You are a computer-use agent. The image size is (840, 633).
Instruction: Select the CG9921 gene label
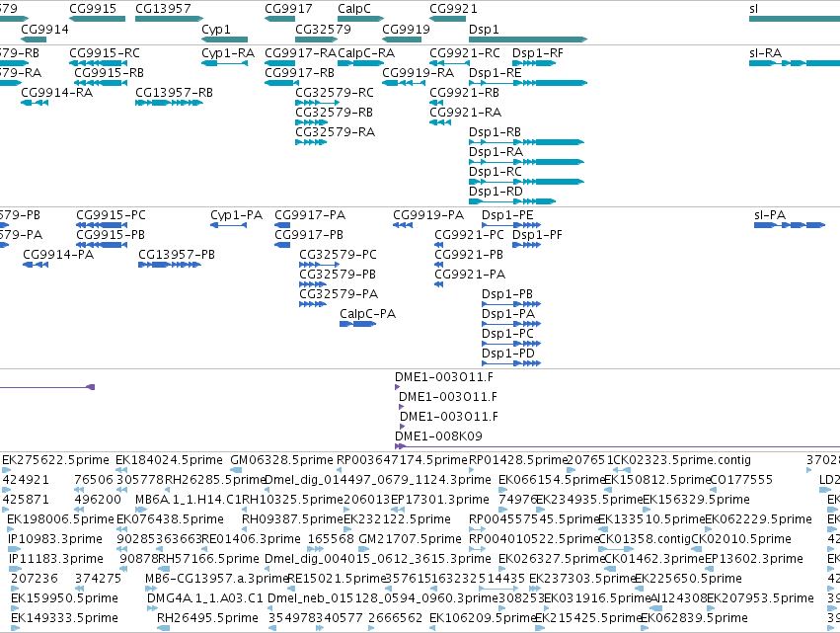tap(453, 9)
